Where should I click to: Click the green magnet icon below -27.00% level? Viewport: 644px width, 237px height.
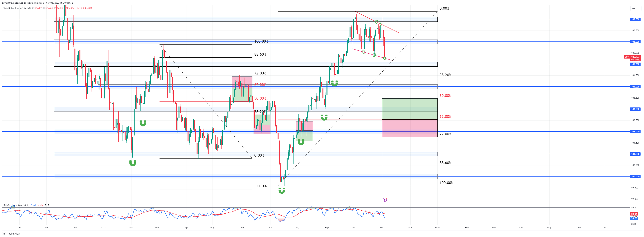[x=282, y=191]
